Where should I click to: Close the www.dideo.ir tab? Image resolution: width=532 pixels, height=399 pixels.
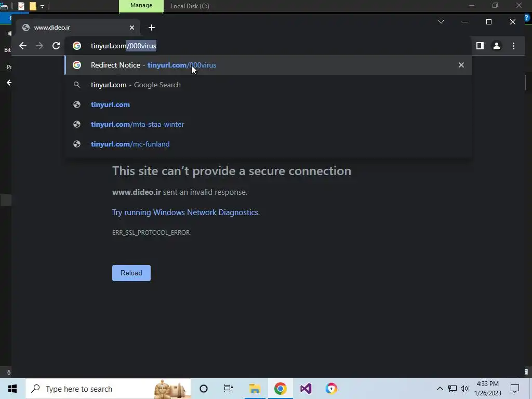[132, 28]
